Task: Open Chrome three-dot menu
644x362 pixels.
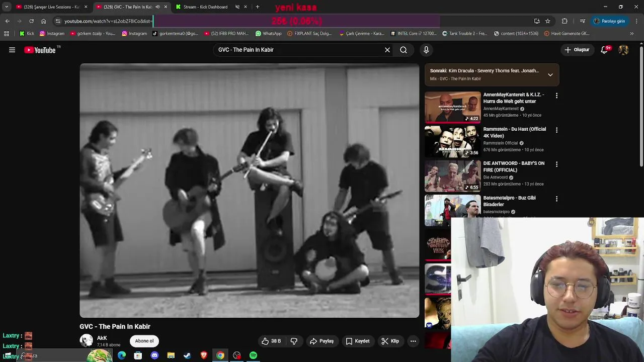Action: click(x=636, y=21)
